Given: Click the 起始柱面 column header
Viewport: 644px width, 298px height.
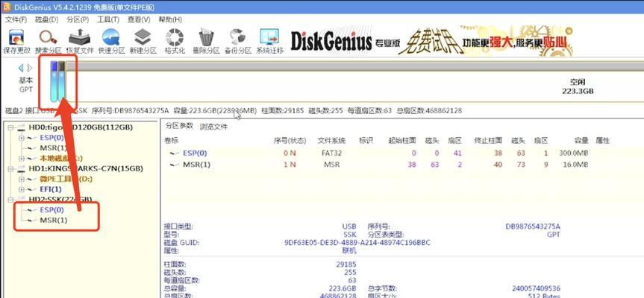Looking at the screenshot, I should 402,141.
